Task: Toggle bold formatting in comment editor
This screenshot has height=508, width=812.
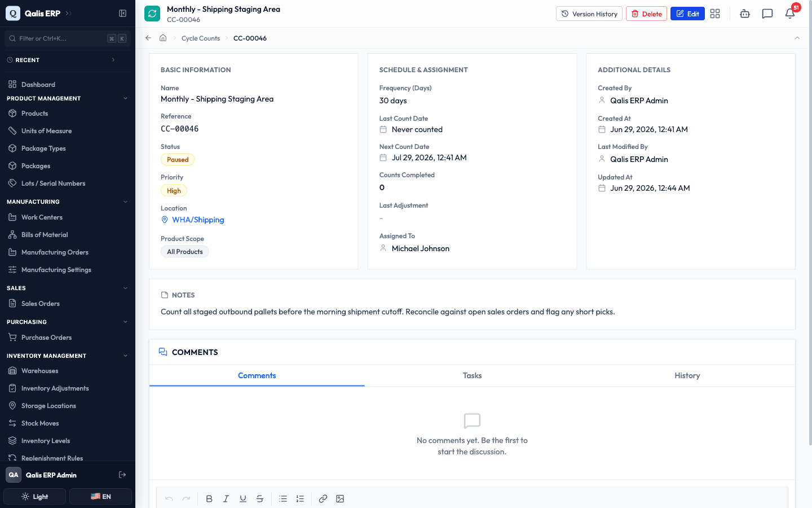Action: pyautogui.click(x=209, y=498)
